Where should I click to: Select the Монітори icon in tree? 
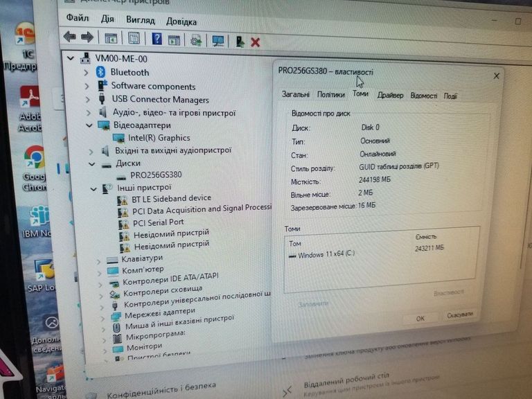tap(118, 348)
